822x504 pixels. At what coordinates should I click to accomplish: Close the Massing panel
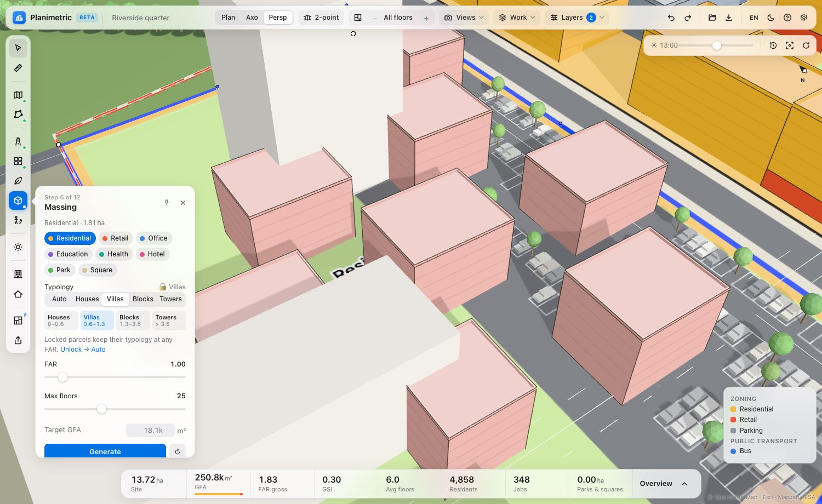[x=183, y=203]
